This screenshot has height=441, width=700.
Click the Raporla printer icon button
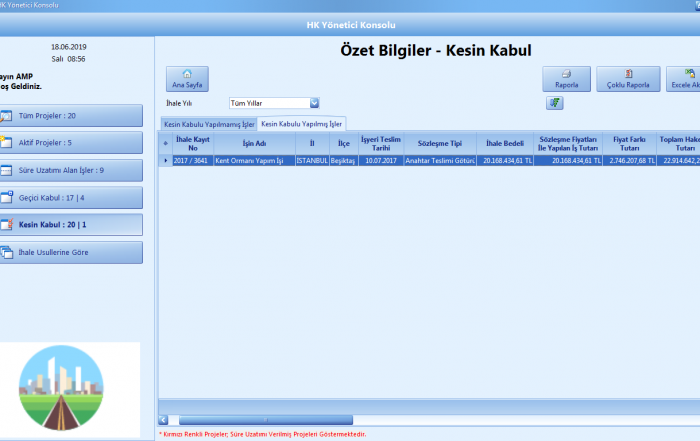pos(566,79)
